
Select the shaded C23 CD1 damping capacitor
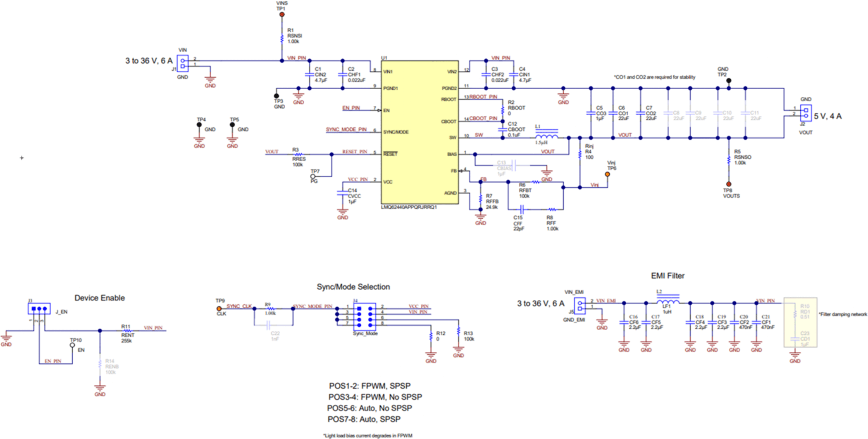[x=795, y=339]
